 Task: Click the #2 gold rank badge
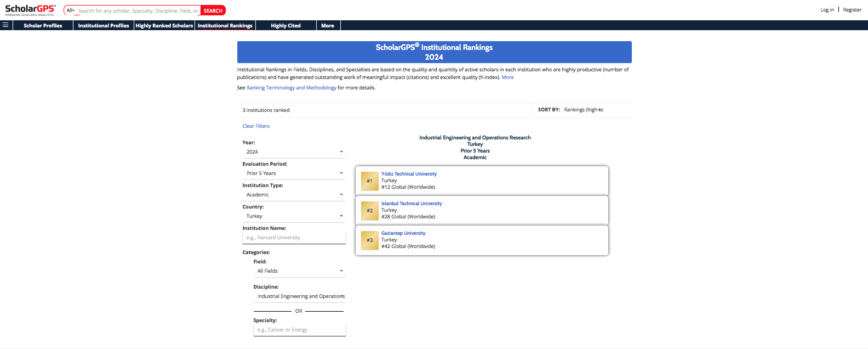(x=370, y=210)
